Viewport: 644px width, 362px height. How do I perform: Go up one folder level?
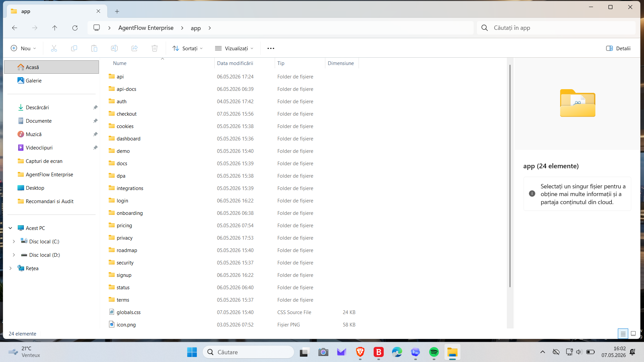coord(55,28)
